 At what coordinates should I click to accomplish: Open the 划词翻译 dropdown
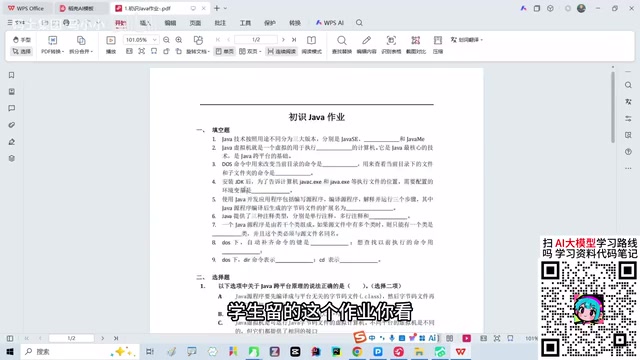[467, 40]
